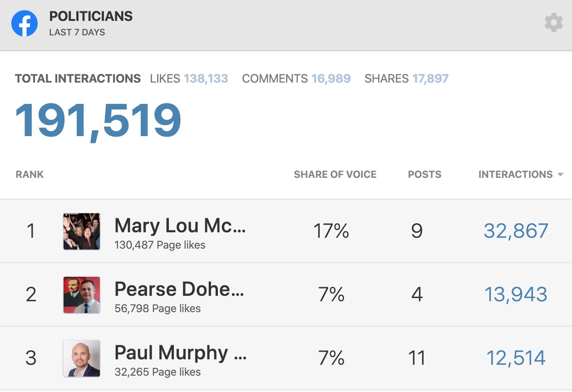Sort by Posts column header
Image resolution: width=572 pixels, height=392 pixels.
coord(424,175)
